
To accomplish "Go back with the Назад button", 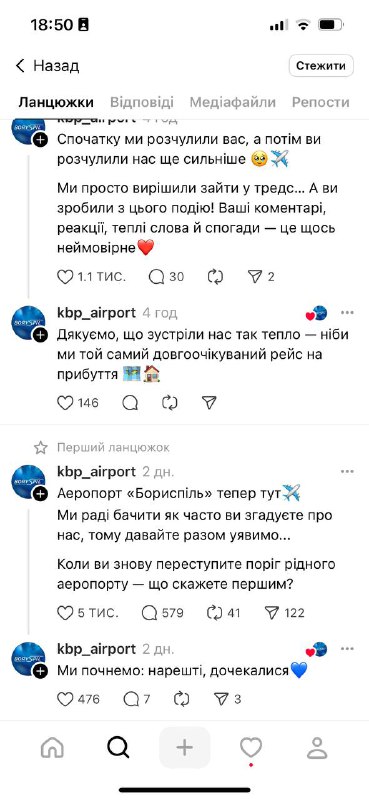I will click(47, 66).
